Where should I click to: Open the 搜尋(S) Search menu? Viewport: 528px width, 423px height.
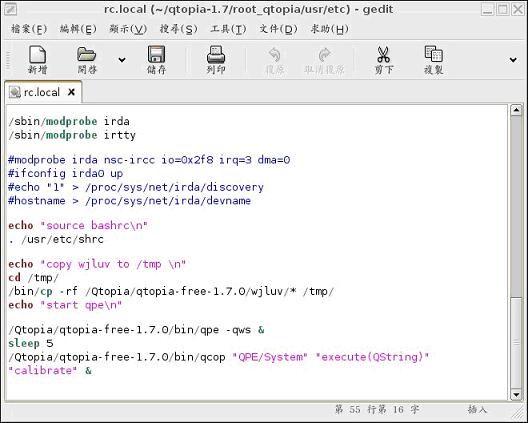coord(178,29)
